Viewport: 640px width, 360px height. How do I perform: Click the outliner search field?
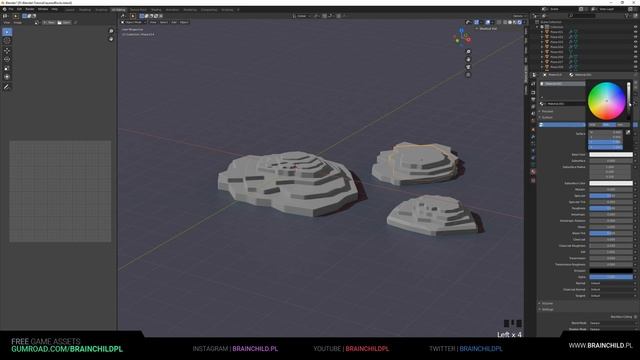pos(582,16)
